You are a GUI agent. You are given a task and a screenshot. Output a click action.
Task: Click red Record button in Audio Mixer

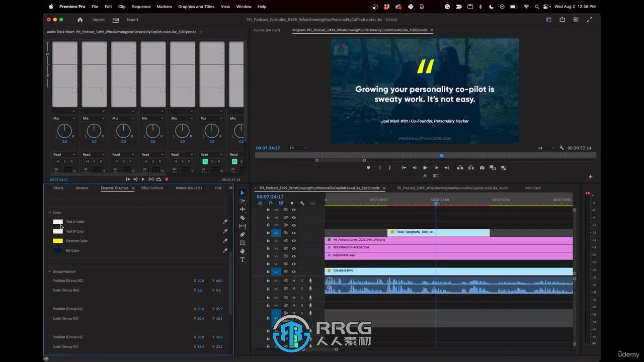(x=167, y=179)
